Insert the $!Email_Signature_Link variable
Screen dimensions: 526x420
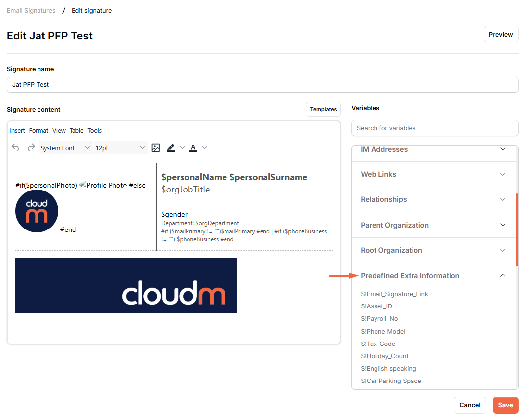(395, 294)
